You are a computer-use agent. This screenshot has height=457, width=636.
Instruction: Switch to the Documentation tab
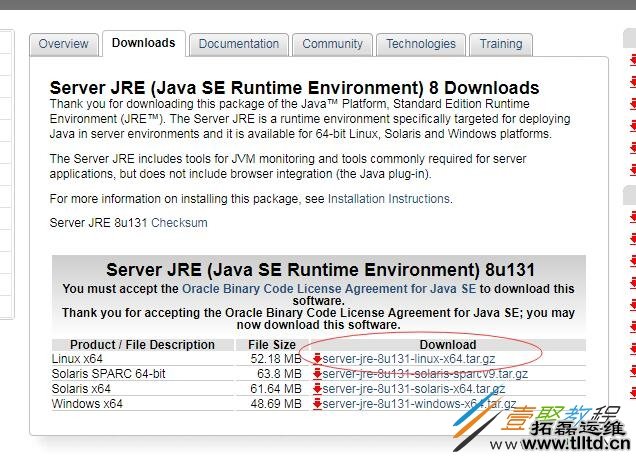pyautogui.click(x=239, y=44)
